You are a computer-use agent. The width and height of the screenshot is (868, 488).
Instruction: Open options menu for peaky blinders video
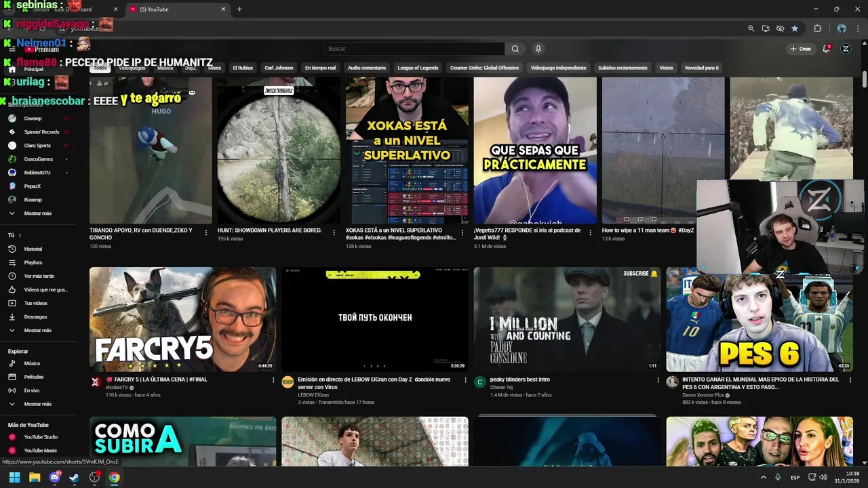point(658,380)
